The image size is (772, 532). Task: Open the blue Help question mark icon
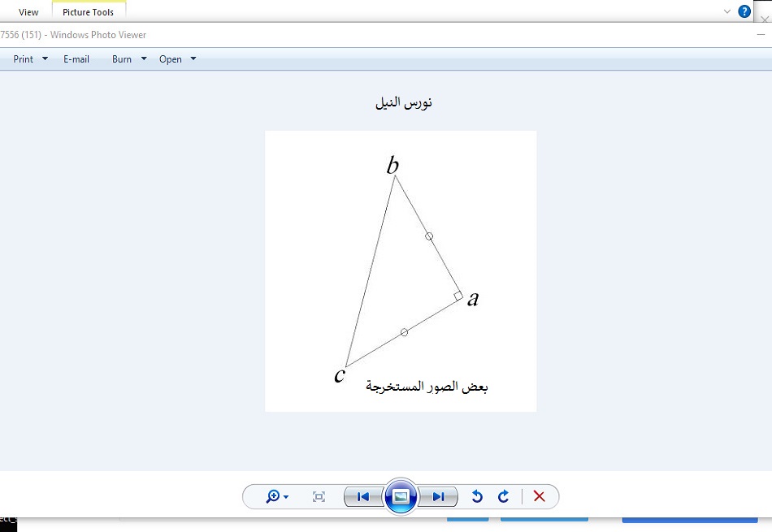pos(744,11)
